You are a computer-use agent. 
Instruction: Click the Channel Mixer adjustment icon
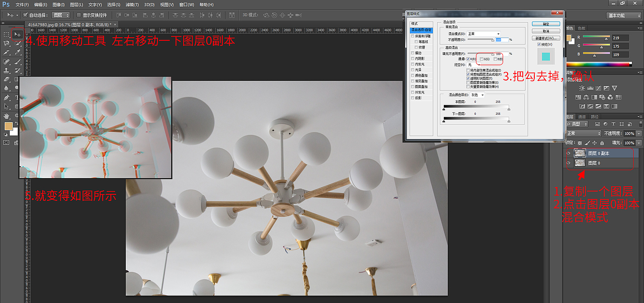610,97
